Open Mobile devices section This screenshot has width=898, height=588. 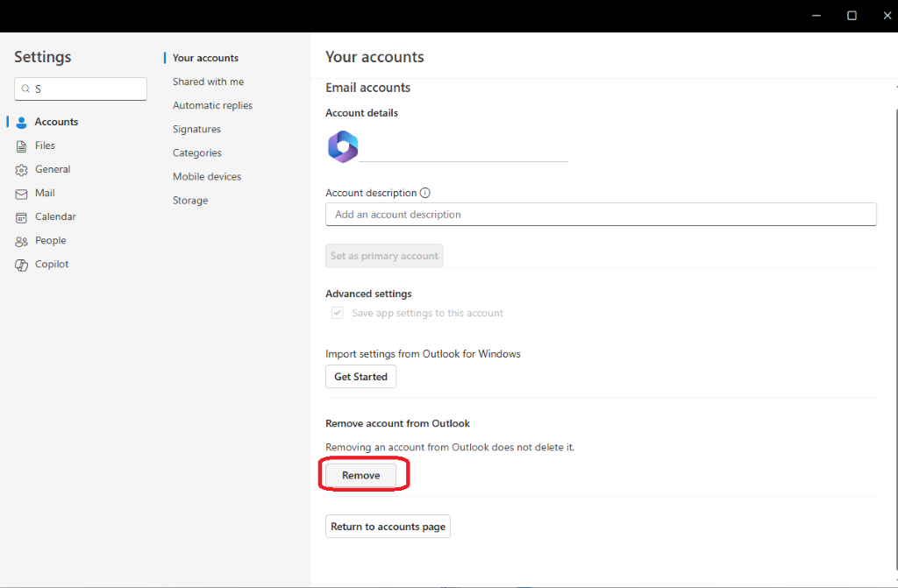pyautogui.click(x=207, y=177)
